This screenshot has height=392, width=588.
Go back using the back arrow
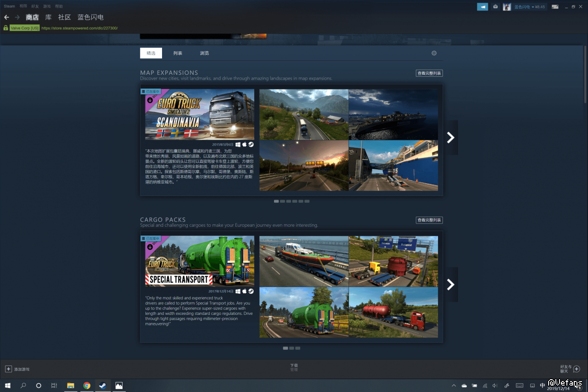pyautogui.click(x=6, y=17)
